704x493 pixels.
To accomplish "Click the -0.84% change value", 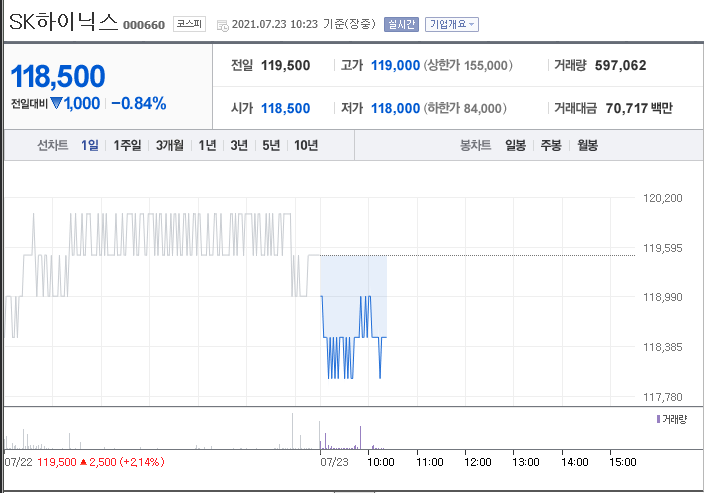I will click(x=139, y=103).
